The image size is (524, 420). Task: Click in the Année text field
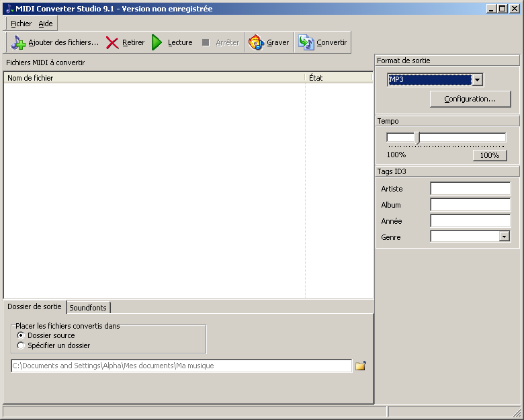tap(470, 220)
